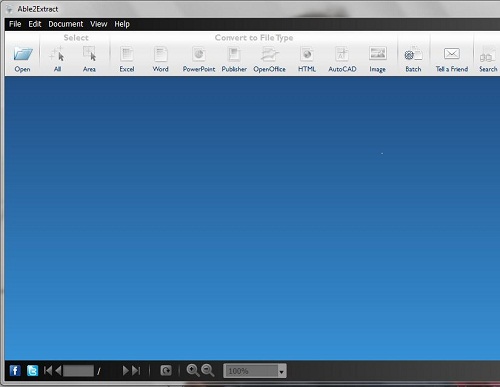The image size is (500, 387).
Task: Go to the next page
Action: 125,370
